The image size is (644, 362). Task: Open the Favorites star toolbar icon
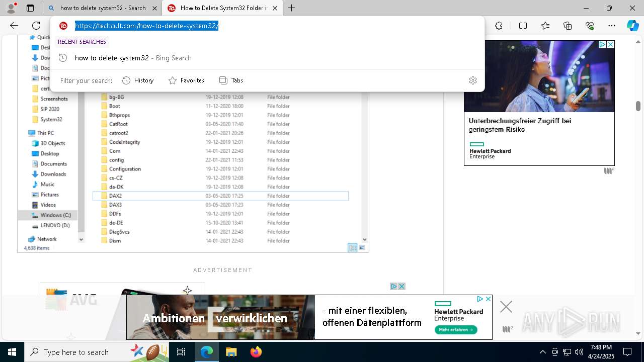(545, 26)
